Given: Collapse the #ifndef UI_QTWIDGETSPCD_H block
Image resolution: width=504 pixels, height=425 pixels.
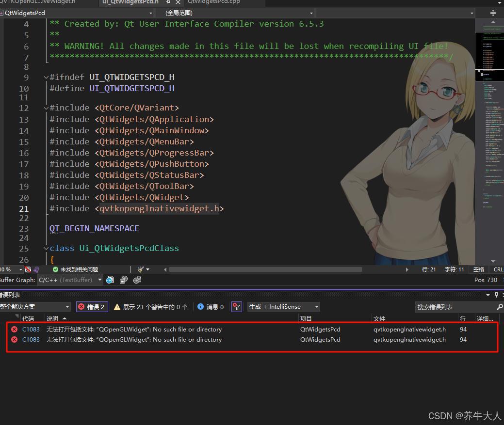Looking at the screenshot, I should tap(46, 78).
